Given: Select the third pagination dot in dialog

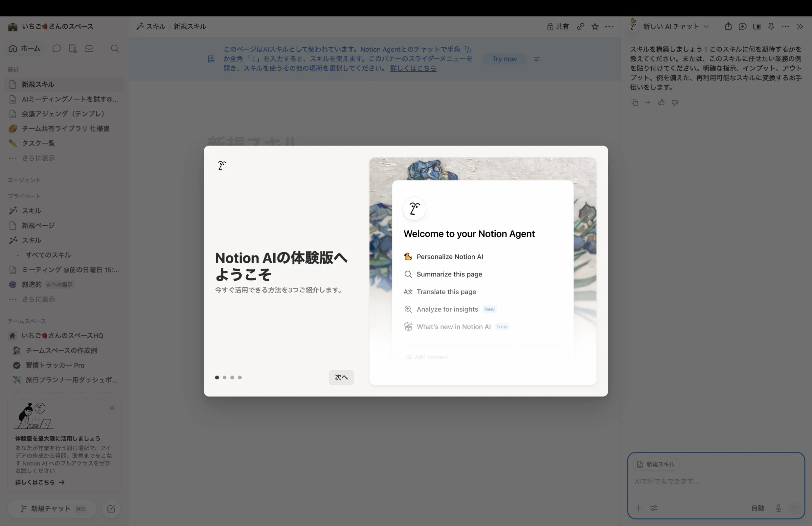Looking at the screenshot, I should (232, 377).
